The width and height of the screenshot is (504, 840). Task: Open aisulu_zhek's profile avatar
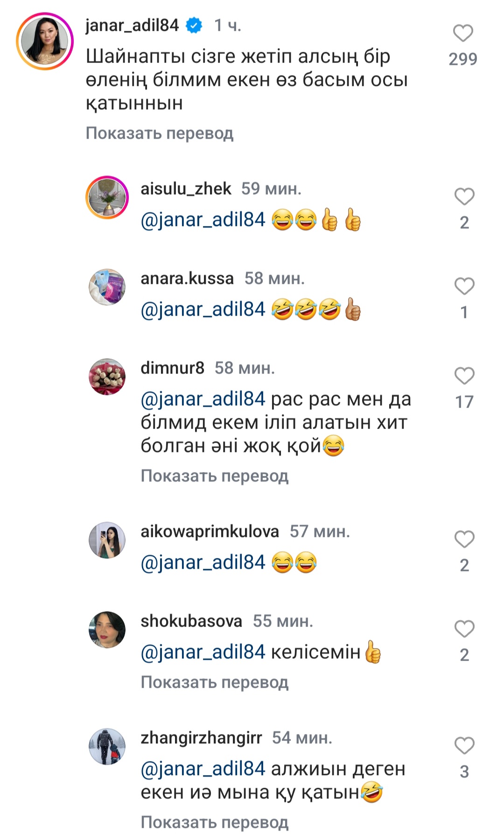(x=107, y=198)
